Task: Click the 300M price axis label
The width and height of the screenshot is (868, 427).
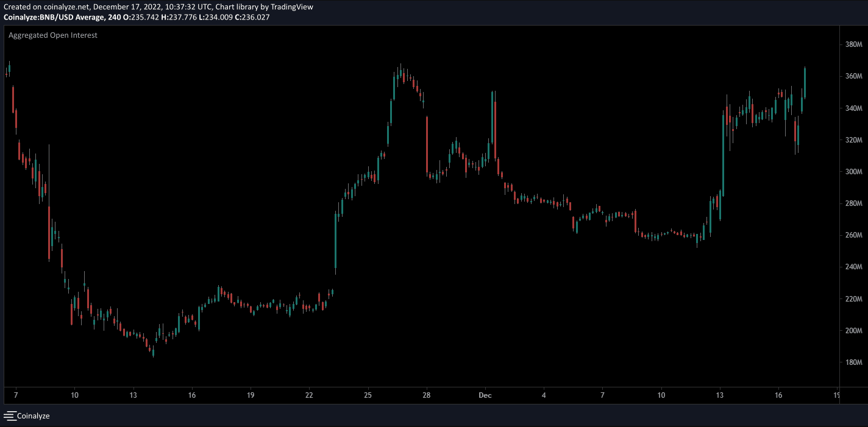Action: tap(853, 172)
